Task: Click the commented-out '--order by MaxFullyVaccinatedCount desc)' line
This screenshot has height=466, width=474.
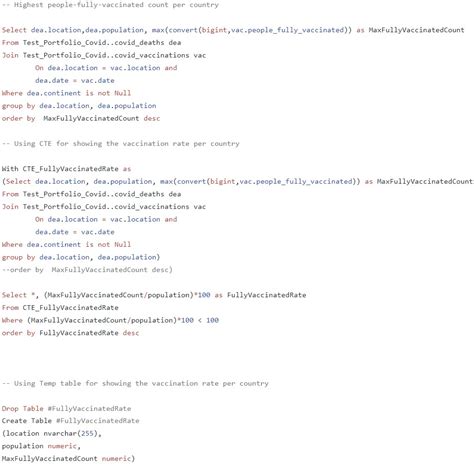Action: [x=87, y=270]
